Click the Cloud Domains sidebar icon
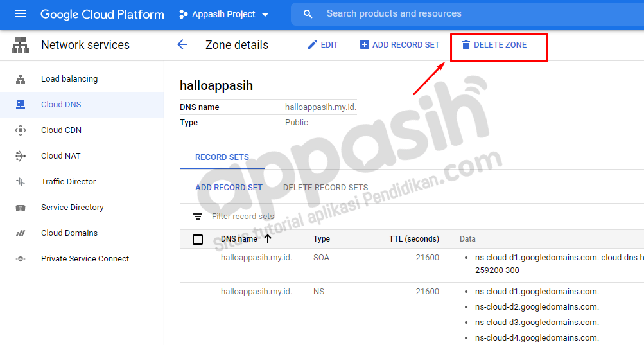This screenshot has height=345, width=644. click(20, 233)
